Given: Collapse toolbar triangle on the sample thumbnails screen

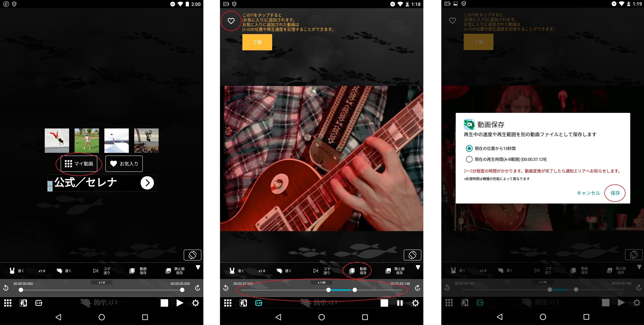Looking at the screenshot, I should click(x=198, y=268).
